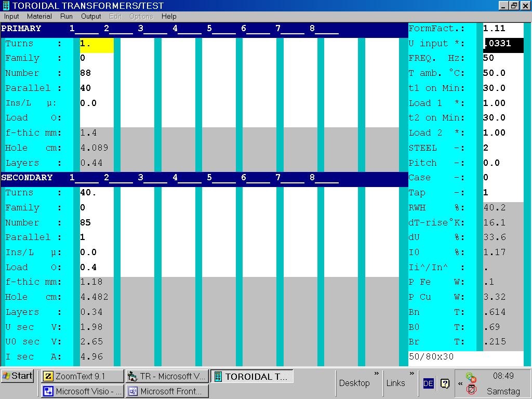Click the SECONDARY section header label

point(27,178)
